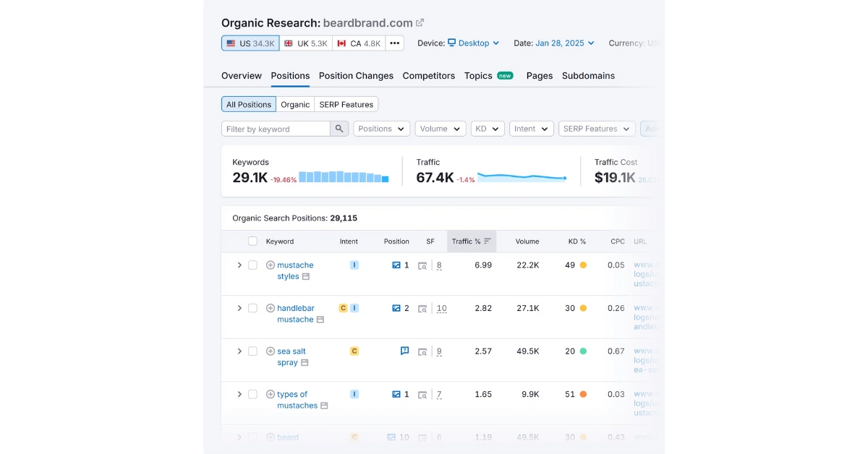This screenshot has width=868, height=454.
Task: Open the KD filter dropdown
Action: pos(488,129)
